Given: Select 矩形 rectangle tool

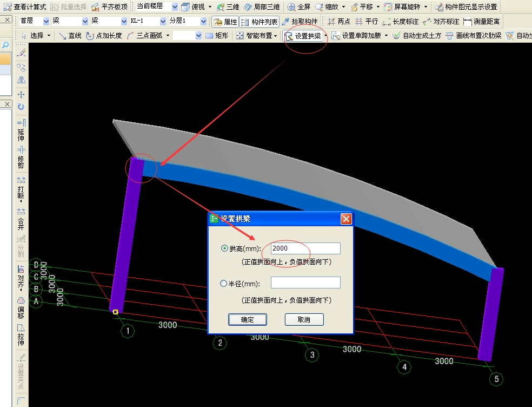Looking at the screenshot, I should pyautogui.click(x=217, y=36).
